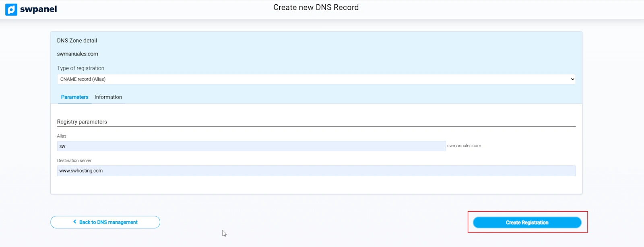Switch to the Parameters tab
This screenshot has width=644, height=247.
click(74, 97)
